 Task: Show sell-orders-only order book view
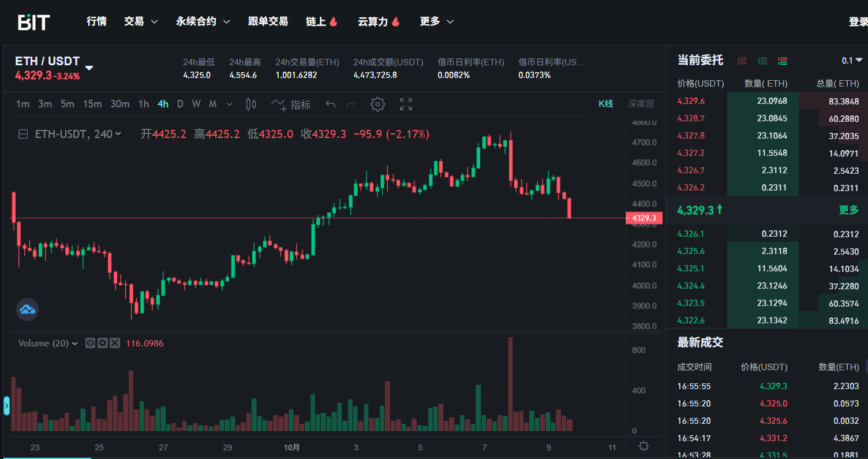742,61
